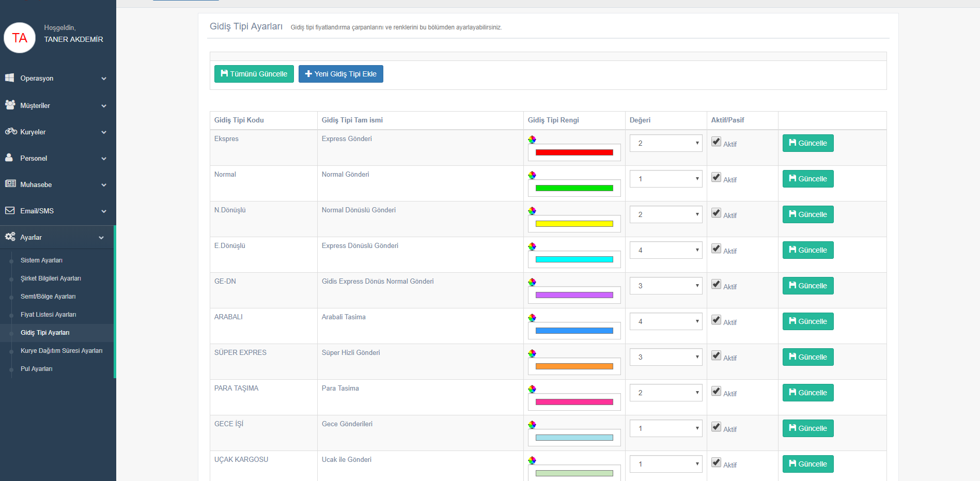
Task: Uncheck Aktif checkbox for Ekspres
Action: (716, 142)
